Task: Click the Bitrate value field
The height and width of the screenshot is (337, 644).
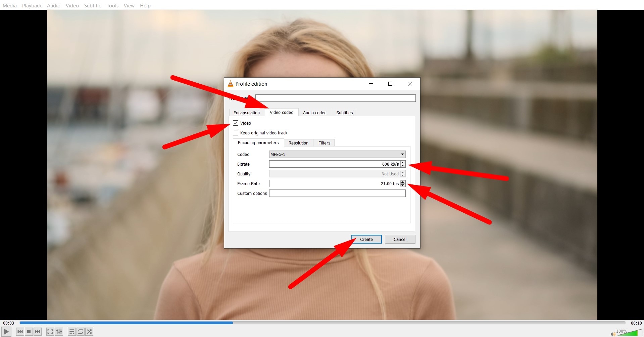Action: pyautogui.click(x=335, y=164)
